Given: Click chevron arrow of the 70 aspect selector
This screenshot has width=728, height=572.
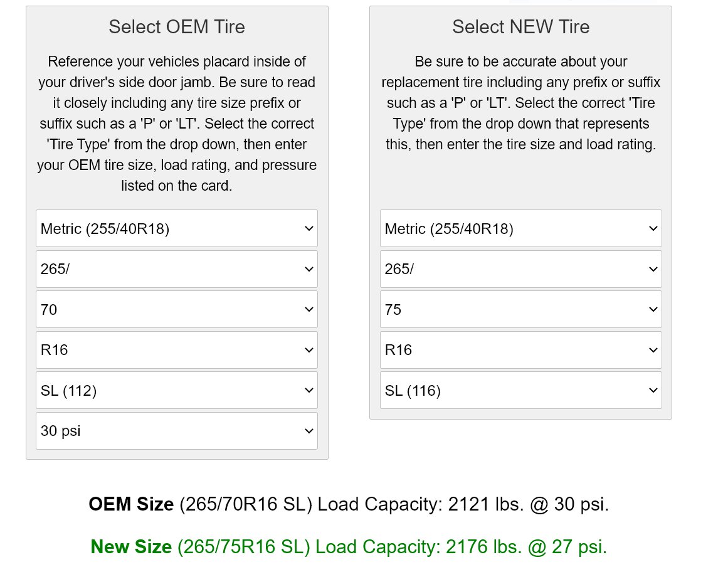Looking at the screenshot, I should 309,310.
